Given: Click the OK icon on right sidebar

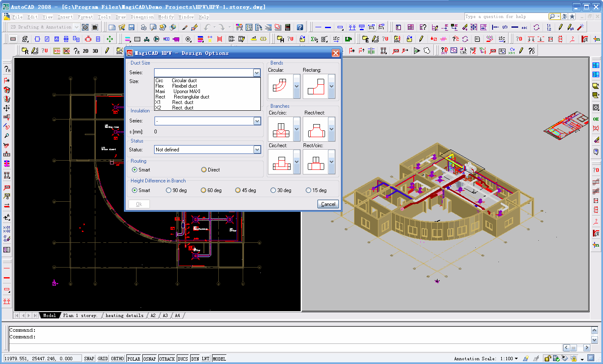Looking at the screenshot, I should pos(596,119).
